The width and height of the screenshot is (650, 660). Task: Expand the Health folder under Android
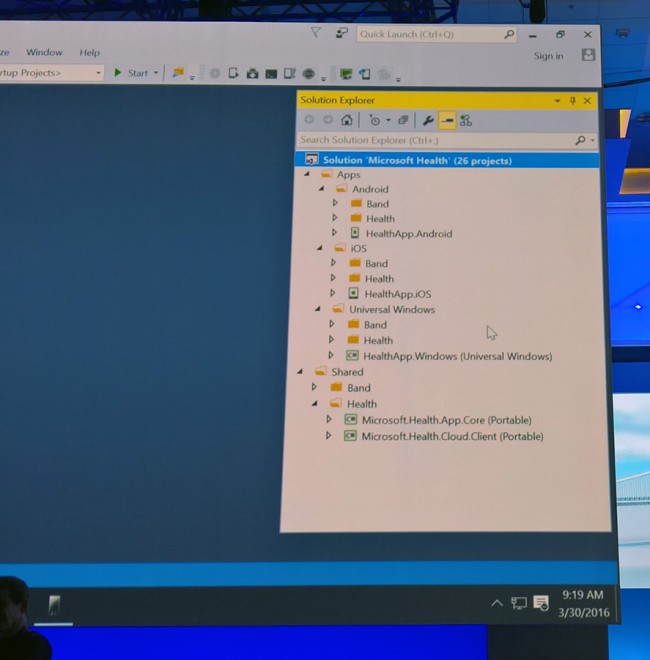(x=335, y=218)
